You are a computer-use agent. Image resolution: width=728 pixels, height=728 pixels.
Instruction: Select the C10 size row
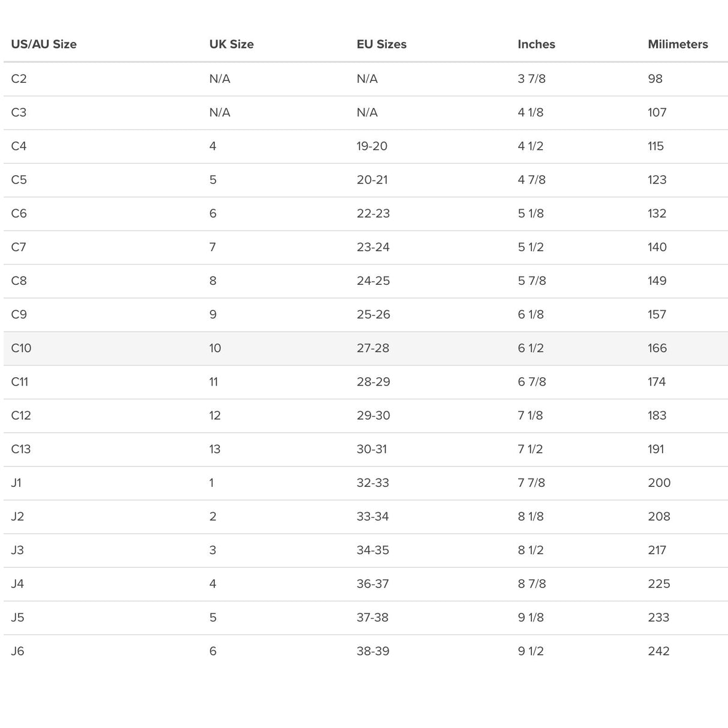(x=365, y=348)
